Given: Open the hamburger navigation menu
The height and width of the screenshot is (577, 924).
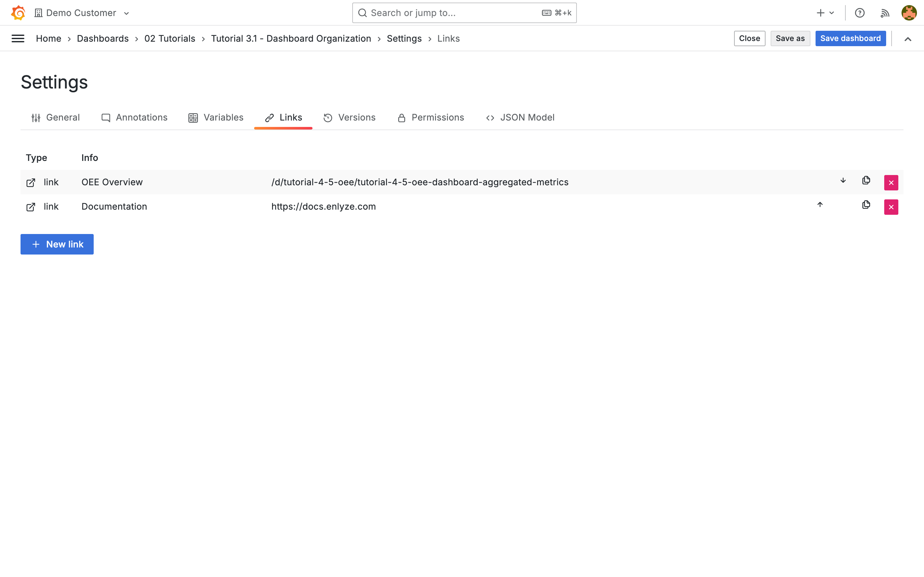Looking at the screenshot, I should click(18, 38).
